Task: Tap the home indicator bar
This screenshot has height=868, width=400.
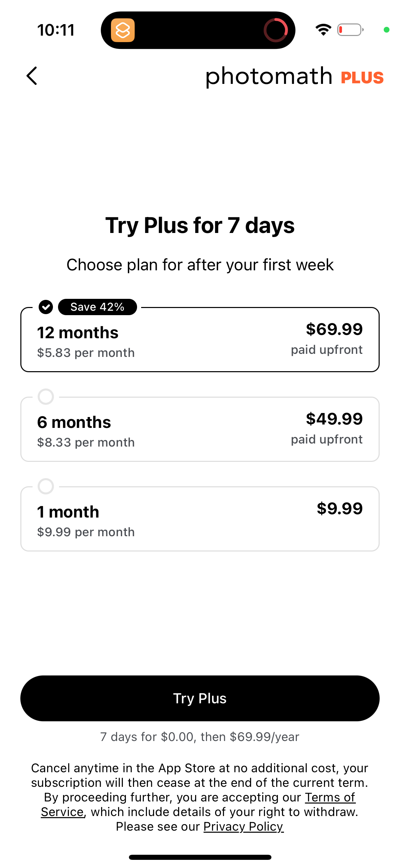Action: (x=200, y=857)
